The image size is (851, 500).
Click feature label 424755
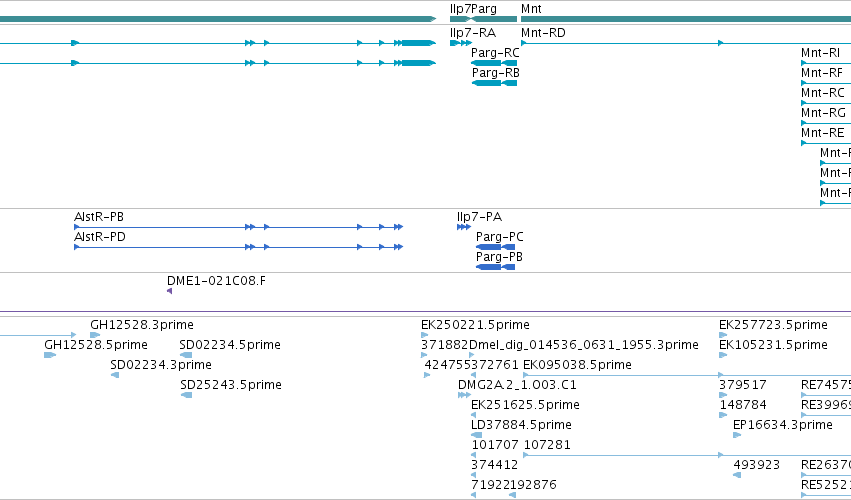pos(448,365)
